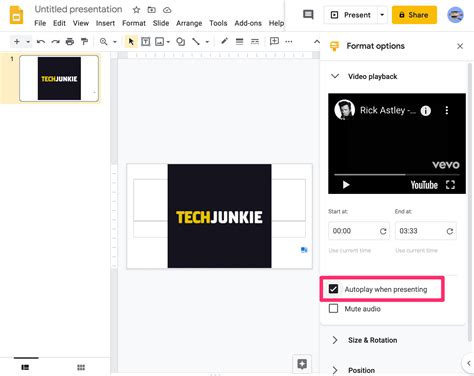Viewport: 474px width, 376px height.
Task: Open the Insert menu
Action: (105, 23)
